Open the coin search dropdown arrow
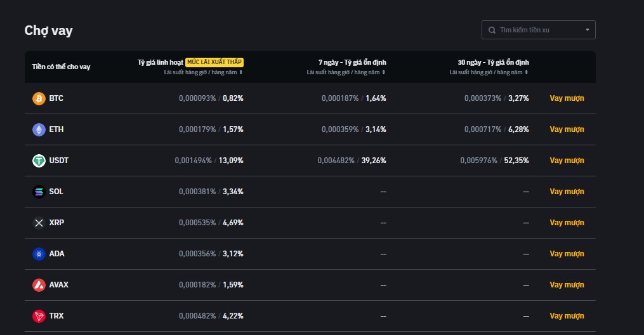 588,30
